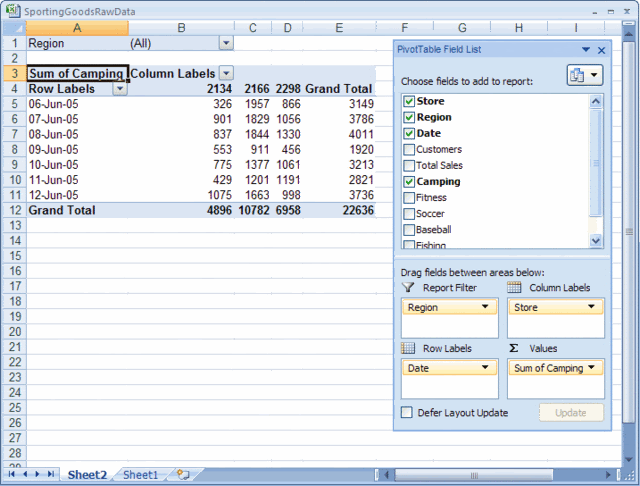The width and height of the screenshot is (640, 486).
Task: Uncheck the Date field checkbox
Action: pyautogui.click(x=409, y=133)
